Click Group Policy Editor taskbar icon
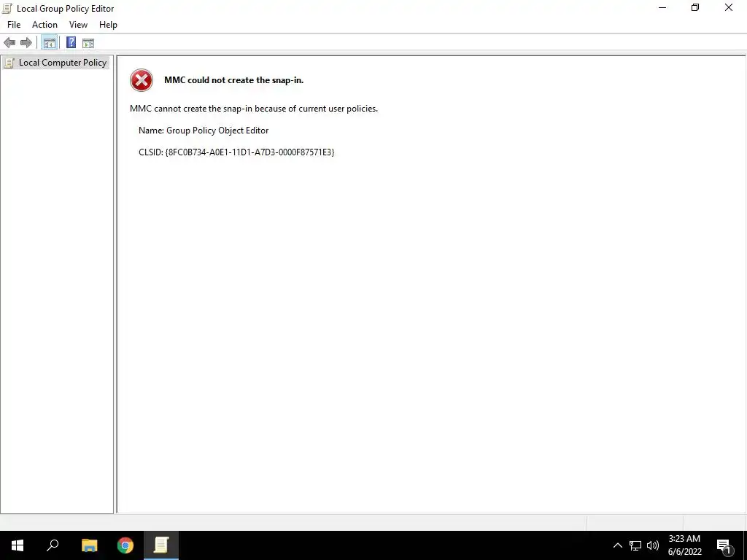This screenshot has width=747, height=560. tap(161, 545)
